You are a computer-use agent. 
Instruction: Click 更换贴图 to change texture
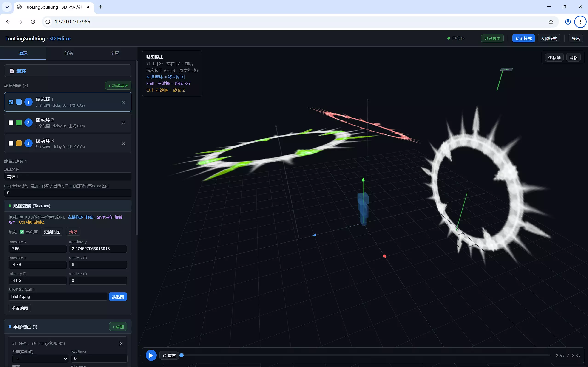52,232
